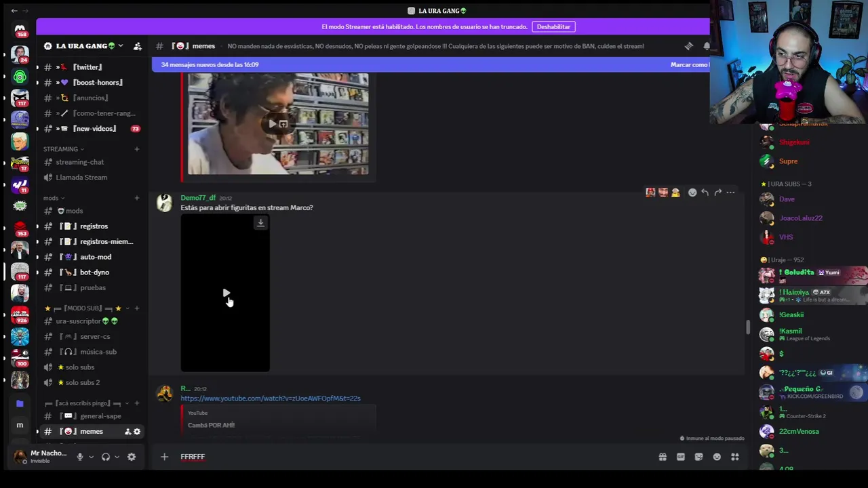Open Cambá POR AHÍ! video title link
This screenshot has width=868, height=488.
pyautogui.click(x=211, y=425)
